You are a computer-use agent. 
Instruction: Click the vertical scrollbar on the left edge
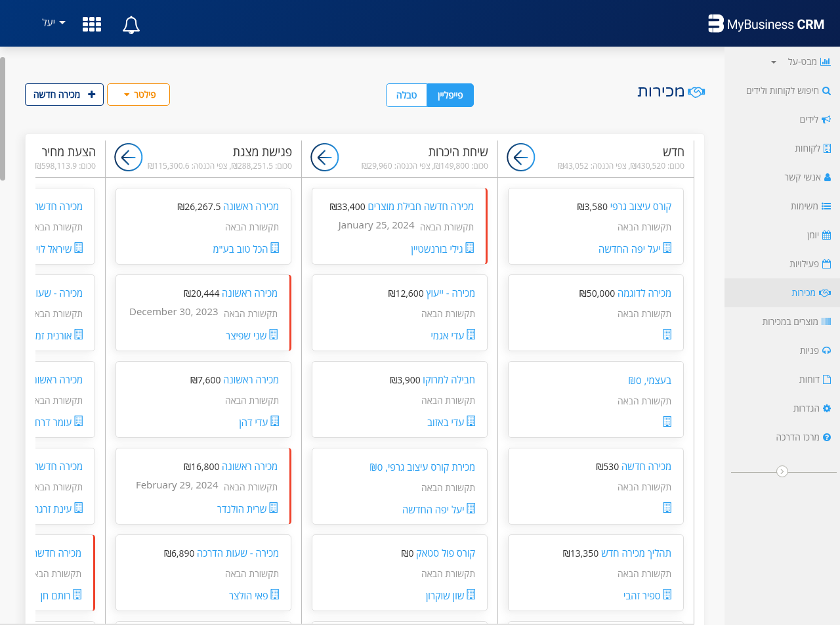click(3, 118)
